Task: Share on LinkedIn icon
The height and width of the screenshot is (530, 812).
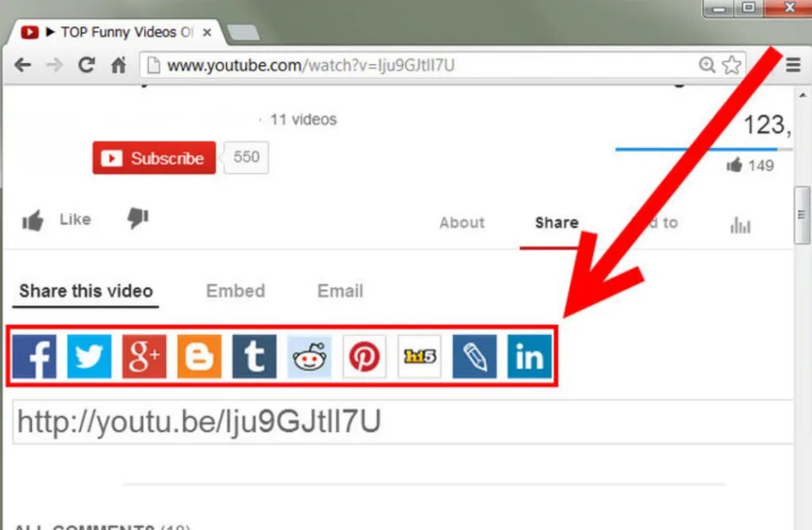Action: click(529, 356)
